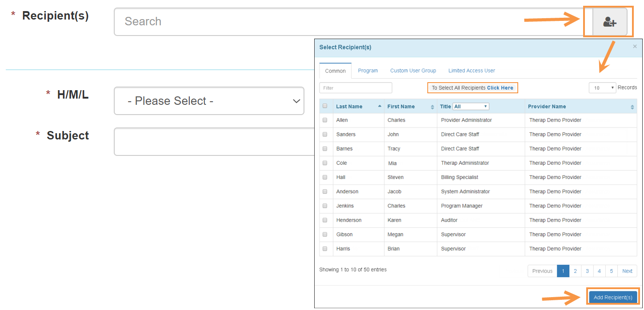Tick the select-all checkbox in the table header
644x310 pixels.
[x=325, y=106]
